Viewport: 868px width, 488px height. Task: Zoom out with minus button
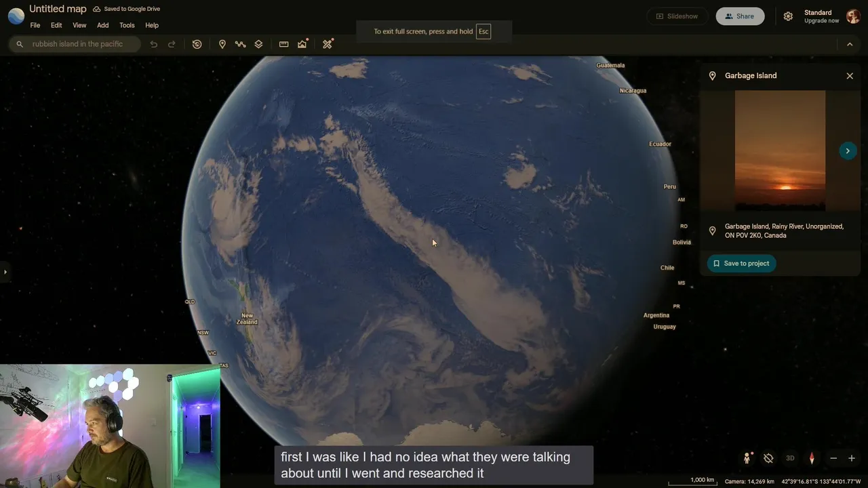tap(833, 458)
